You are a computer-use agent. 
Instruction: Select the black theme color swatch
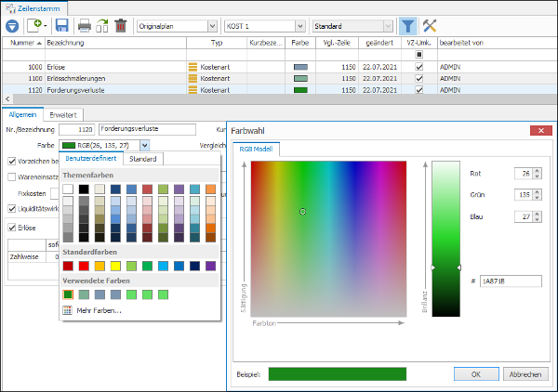(84, 189)
